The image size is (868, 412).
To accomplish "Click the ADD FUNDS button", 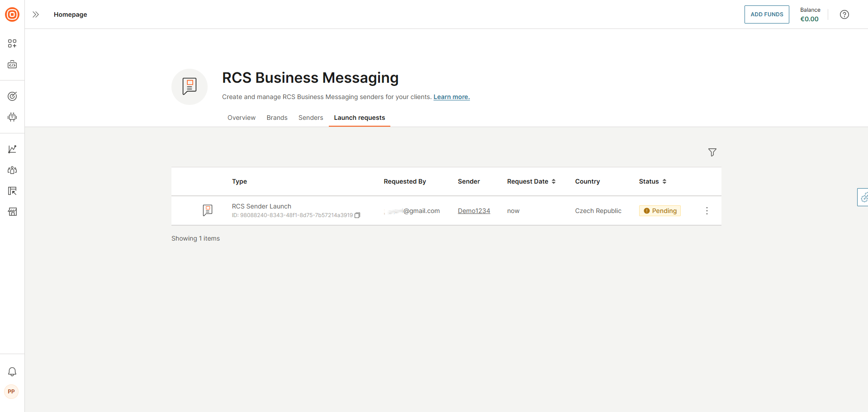I will 766,14.
